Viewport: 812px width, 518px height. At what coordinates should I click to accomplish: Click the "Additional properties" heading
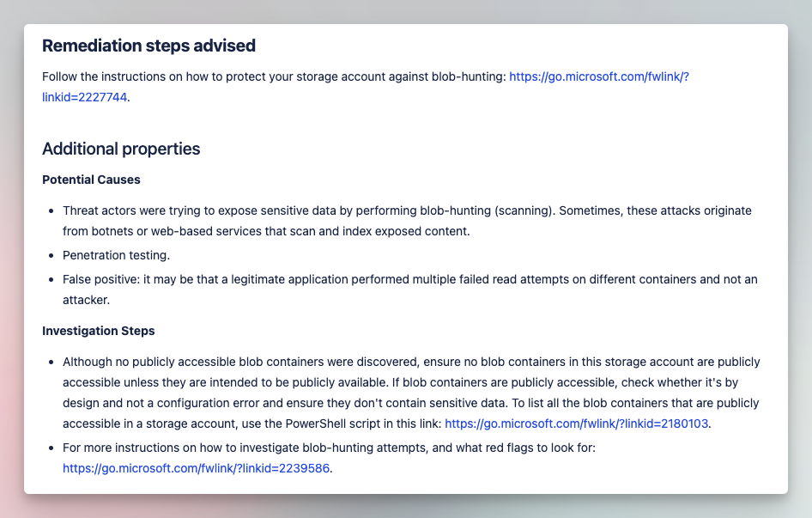coord(121,149)
